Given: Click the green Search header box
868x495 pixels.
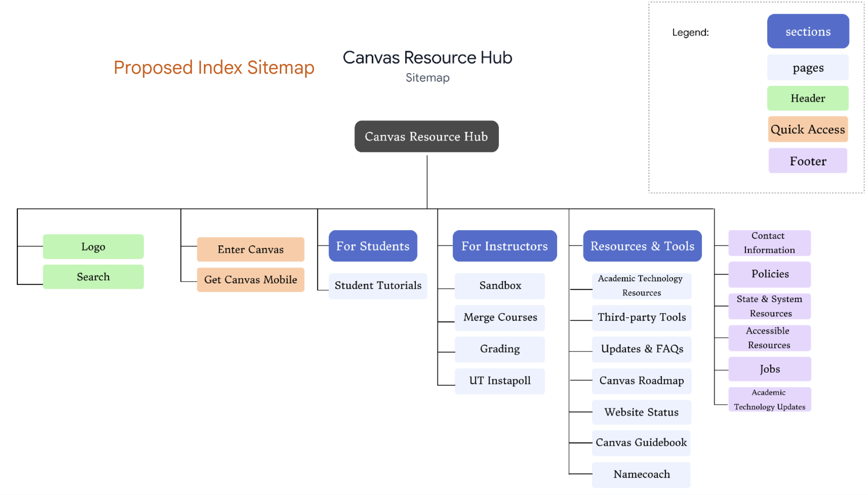Looking at the screenshot, I should click(93, 277).
